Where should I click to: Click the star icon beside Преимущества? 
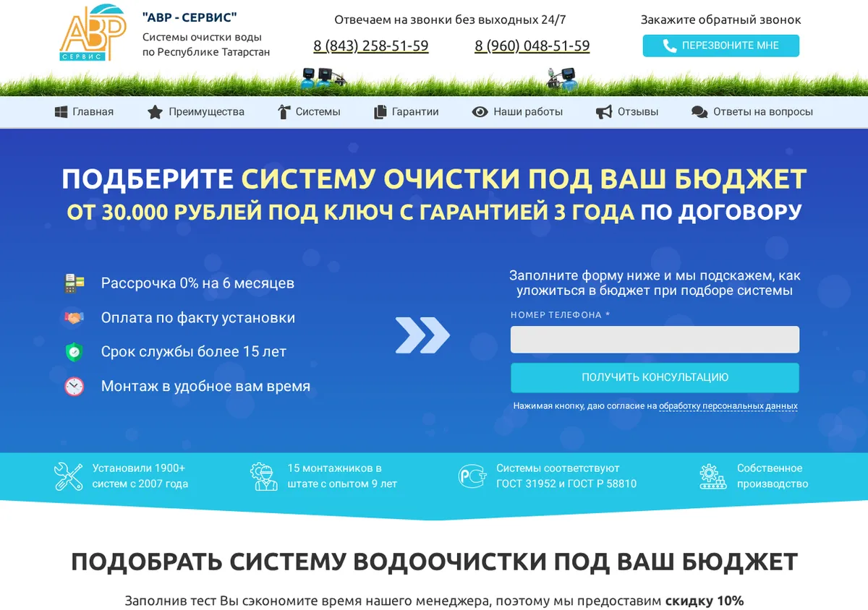point(155,112)
